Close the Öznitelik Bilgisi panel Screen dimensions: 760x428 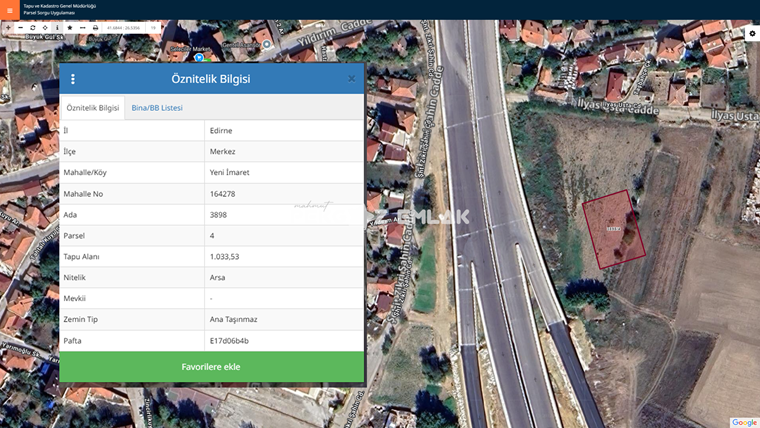click(x=351, y=79)
